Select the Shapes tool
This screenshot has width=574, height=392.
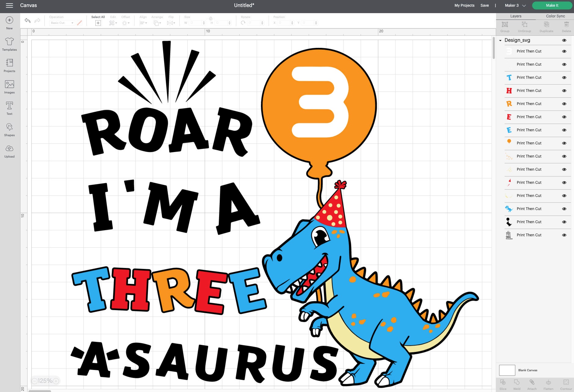tap(9, 129)
